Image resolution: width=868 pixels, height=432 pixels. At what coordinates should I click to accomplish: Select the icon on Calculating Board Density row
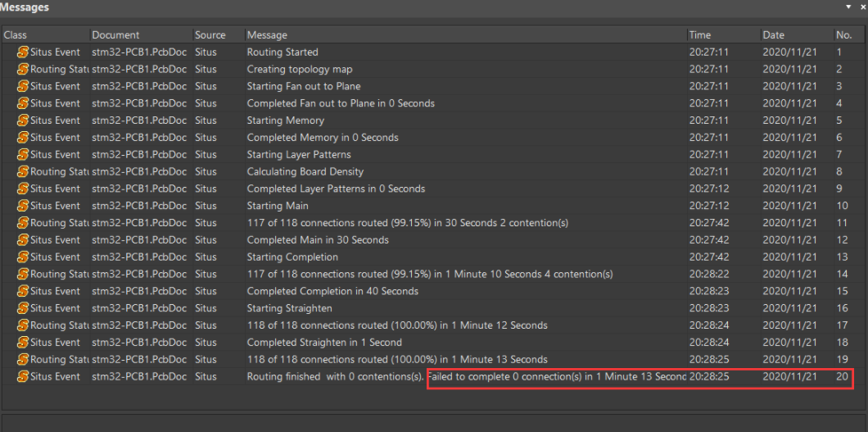pos(23,171)
